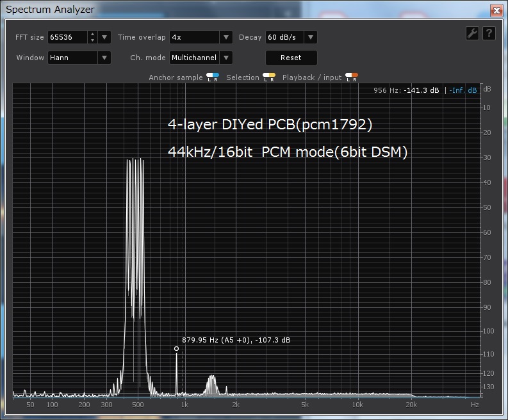508x420 pixels.
Task: Click the 500 frequency axis label
Action: pos(138,405)
